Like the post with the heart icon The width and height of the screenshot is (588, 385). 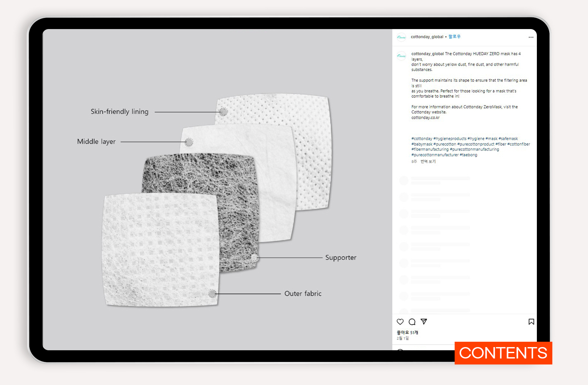tap(400, 322)
